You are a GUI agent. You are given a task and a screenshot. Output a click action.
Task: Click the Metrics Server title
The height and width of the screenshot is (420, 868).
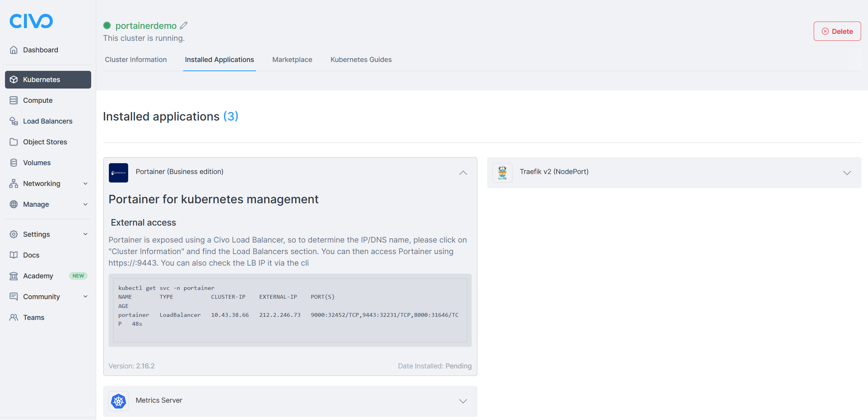click(x=159, y=400)
